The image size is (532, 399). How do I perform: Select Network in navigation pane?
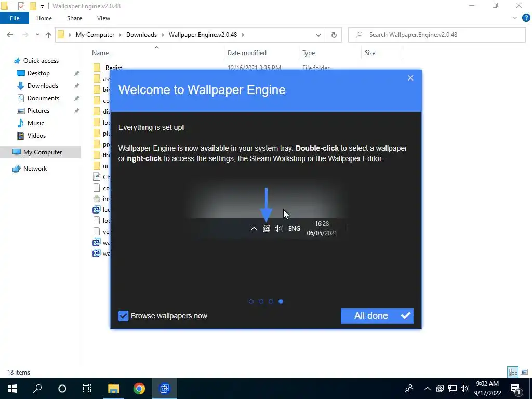[35, 169]
